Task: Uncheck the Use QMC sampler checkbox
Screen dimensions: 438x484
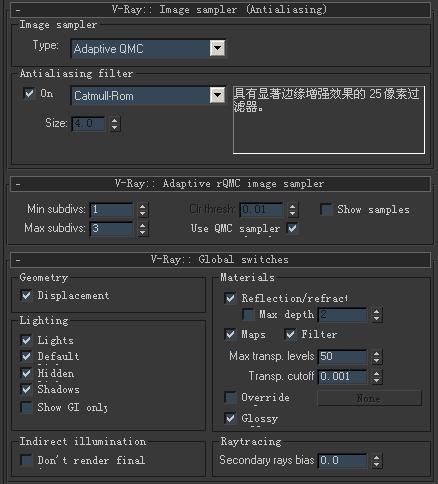Action: [x=292, y=228]
